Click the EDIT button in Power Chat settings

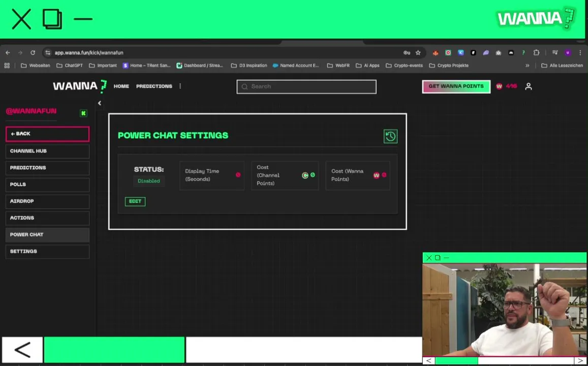tap(135, 201)
